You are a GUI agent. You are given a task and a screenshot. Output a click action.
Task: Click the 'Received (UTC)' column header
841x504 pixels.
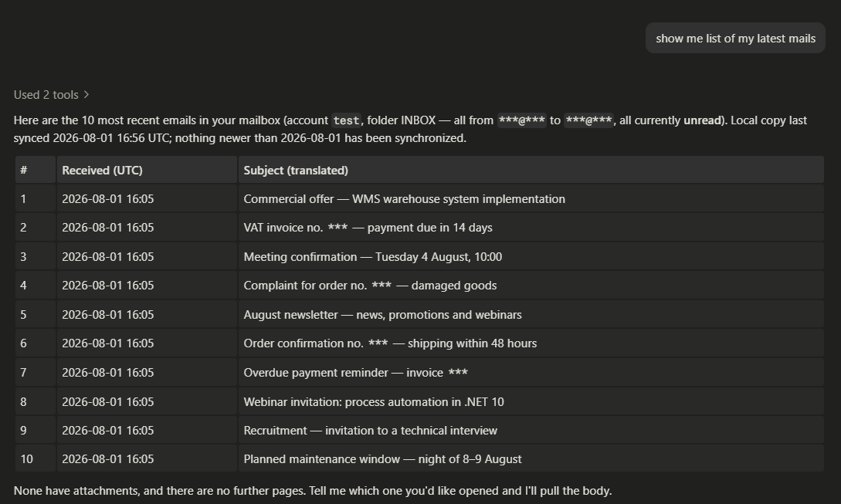pyautogui.click(x=147, y=170)
